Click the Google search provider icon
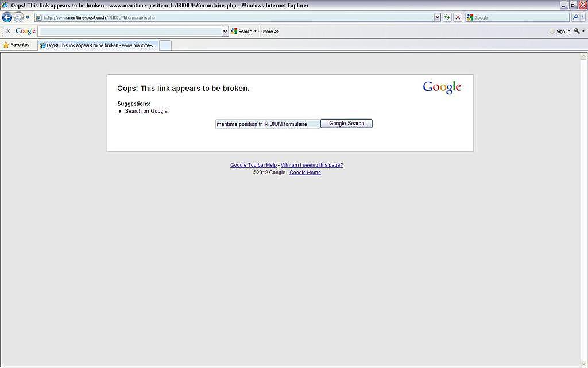588x368 pixels. pyautogui.click(x=470, y=17)
